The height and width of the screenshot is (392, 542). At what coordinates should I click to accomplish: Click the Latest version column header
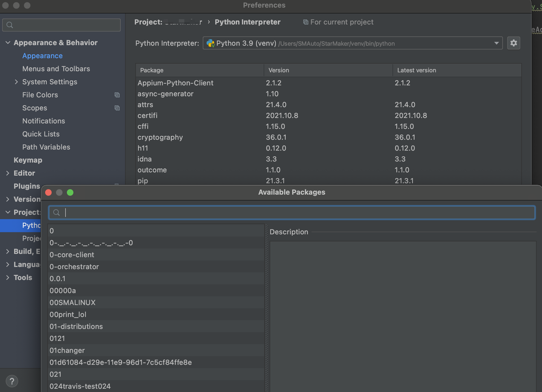tap(416, 70)
